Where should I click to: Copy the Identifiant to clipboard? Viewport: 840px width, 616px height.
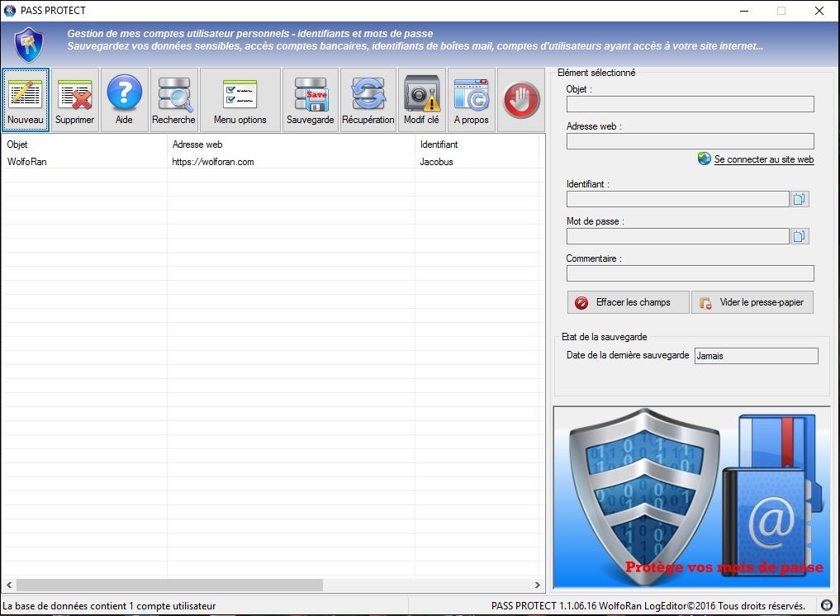[800, 199]
